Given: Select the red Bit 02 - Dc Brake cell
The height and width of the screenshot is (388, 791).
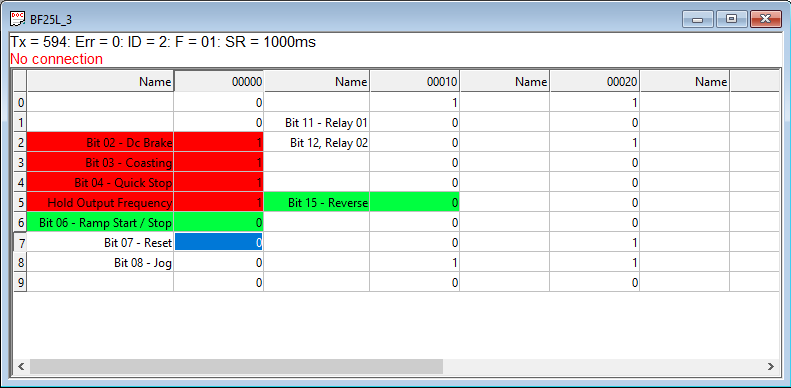Looking at the screenshot, I should click(100, 143).
